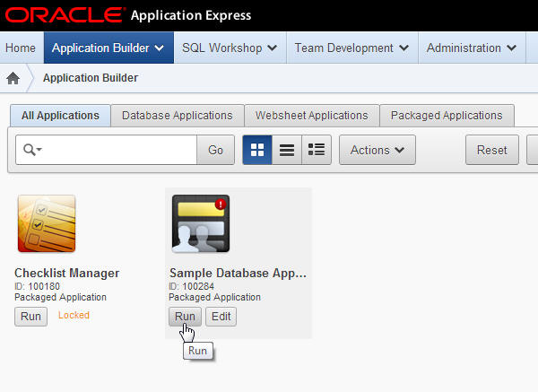Switch to icons grid view

257,150
